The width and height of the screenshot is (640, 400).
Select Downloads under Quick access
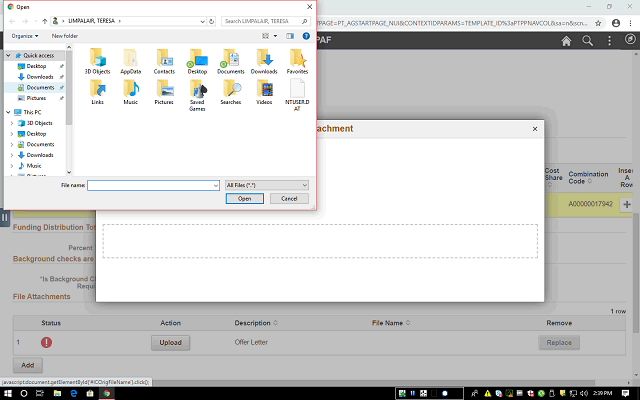tap(40, 77)
